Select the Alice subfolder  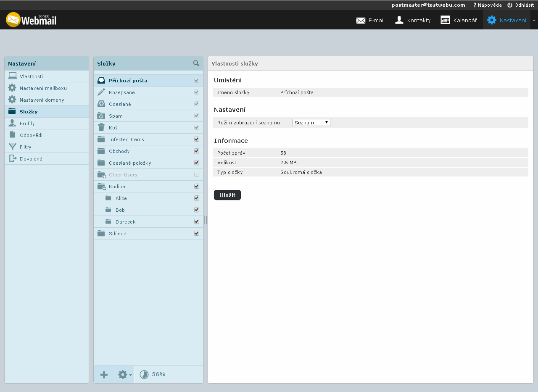(x=121, y=198)
